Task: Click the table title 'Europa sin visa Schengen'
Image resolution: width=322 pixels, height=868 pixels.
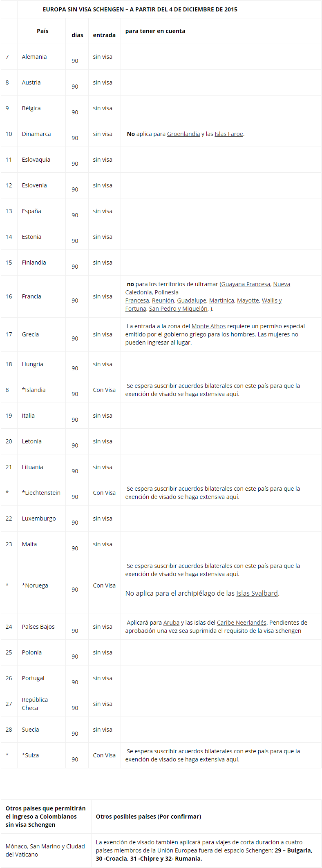Action: 140,9
